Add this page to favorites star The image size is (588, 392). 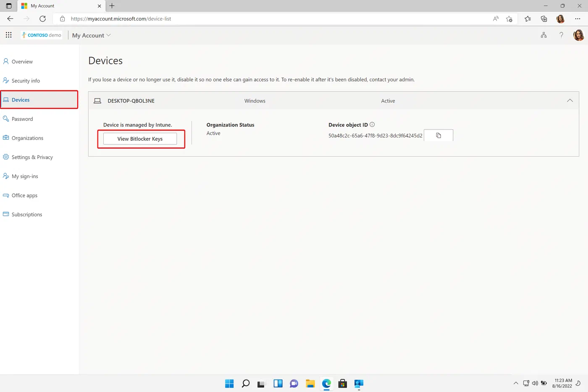coord(509,18)
